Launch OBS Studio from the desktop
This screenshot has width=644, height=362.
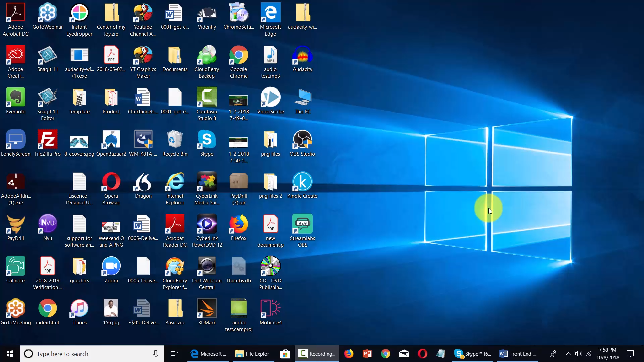[x=302, y=143]
